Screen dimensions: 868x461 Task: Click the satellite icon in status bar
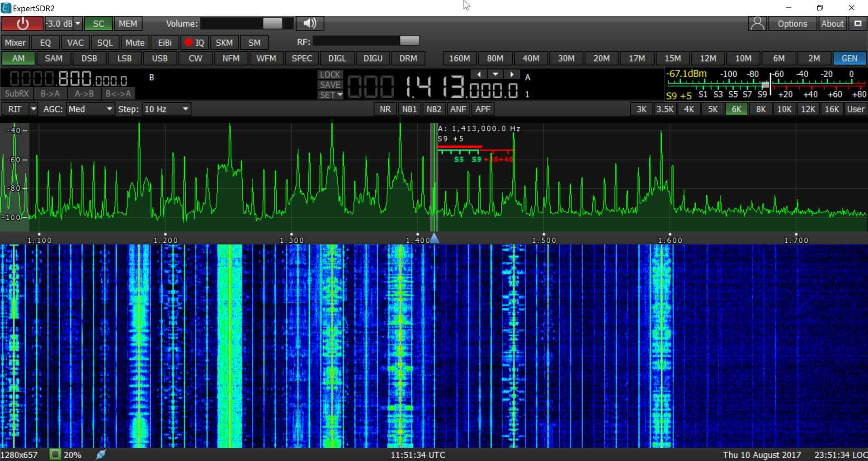[x=101, y=454]
